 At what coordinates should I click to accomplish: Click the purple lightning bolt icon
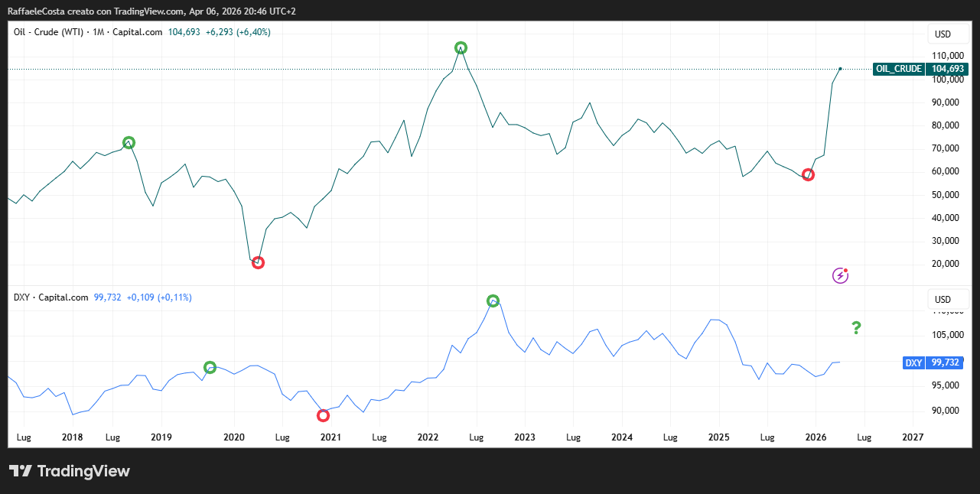pos(840,275)
